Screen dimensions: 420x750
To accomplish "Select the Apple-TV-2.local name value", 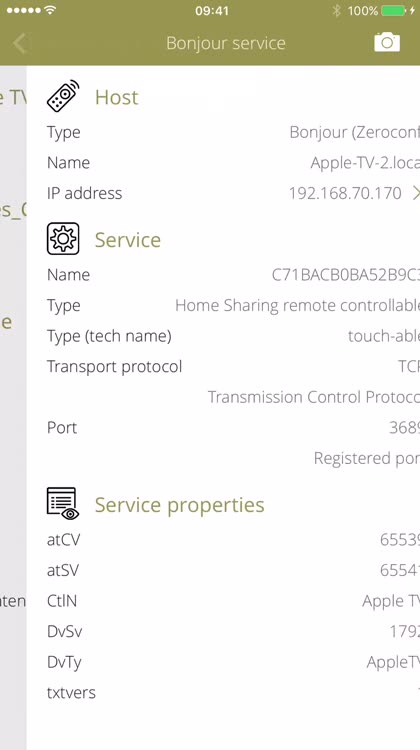I will point(365,163).
